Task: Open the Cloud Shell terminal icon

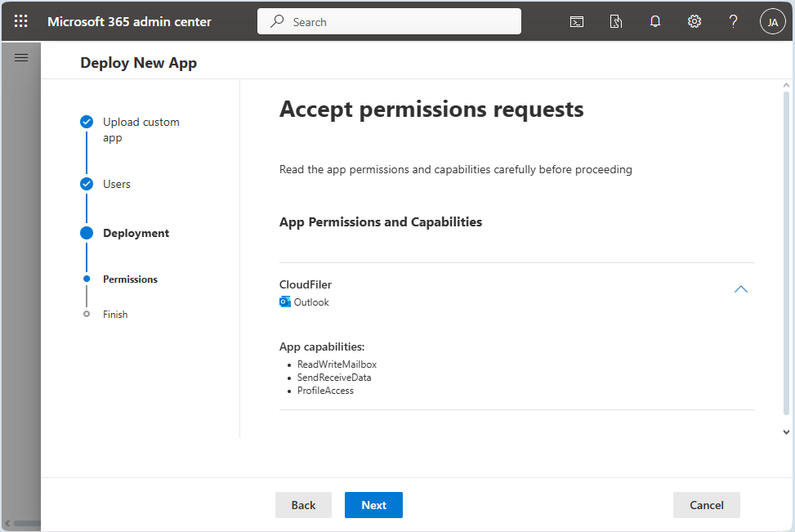Action: point(577,22)
